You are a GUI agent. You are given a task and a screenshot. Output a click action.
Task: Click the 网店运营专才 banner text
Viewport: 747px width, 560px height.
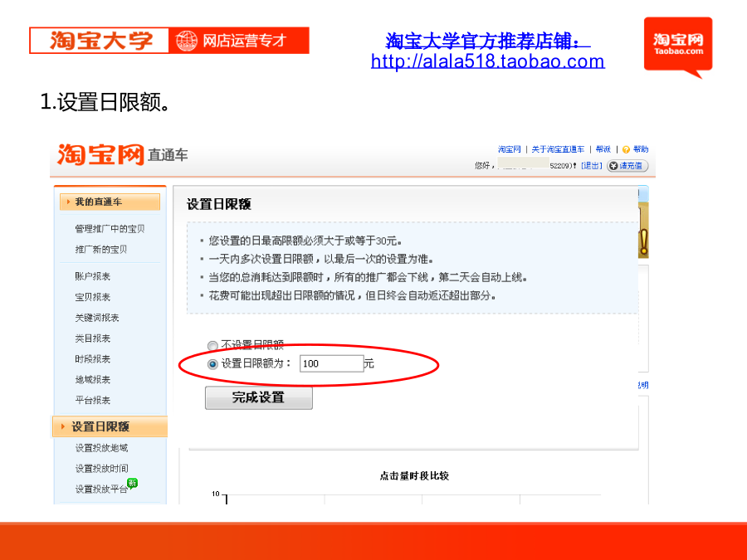tap(244, 41)
